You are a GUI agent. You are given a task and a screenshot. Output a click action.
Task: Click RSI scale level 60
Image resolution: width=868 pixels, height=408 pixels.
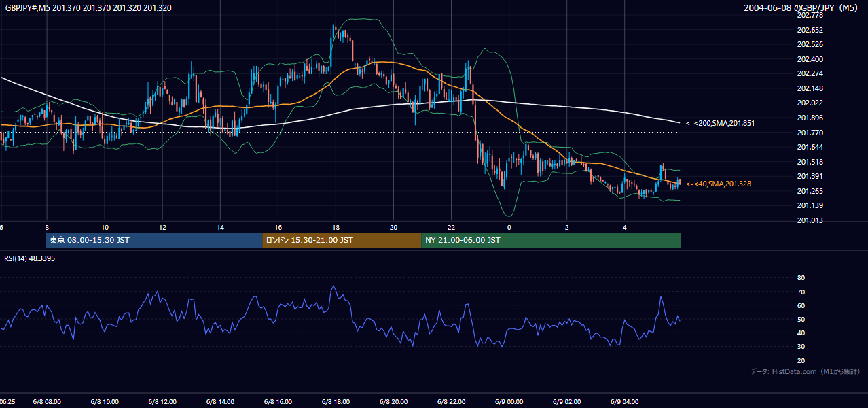801,305
